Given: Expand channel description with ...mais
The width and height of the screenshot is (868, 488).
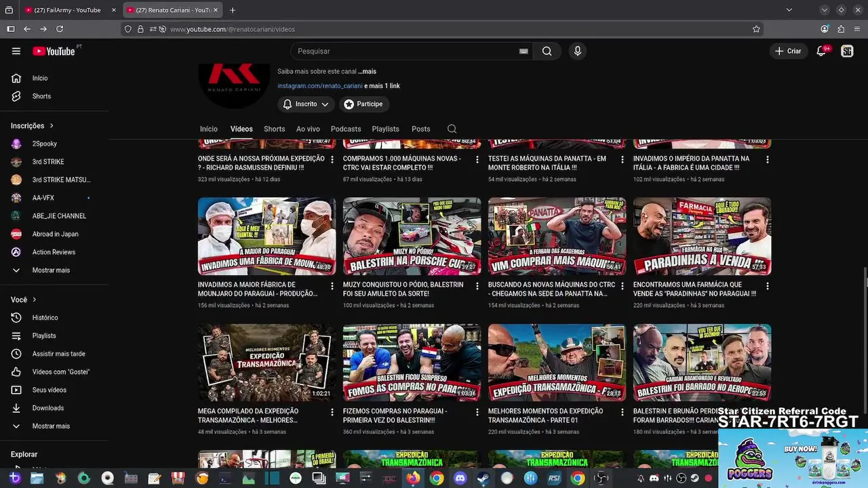Looking at the screenshot, I should [x=367, y=71].
